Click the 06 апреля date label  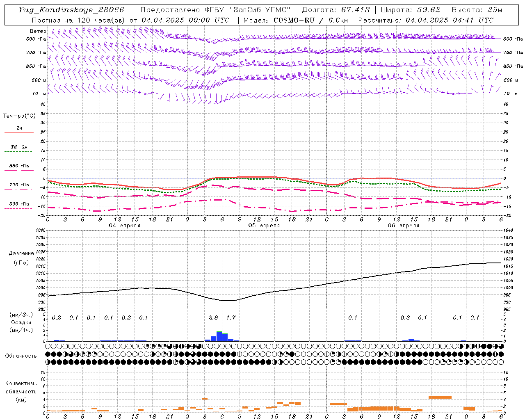(404, 225)
